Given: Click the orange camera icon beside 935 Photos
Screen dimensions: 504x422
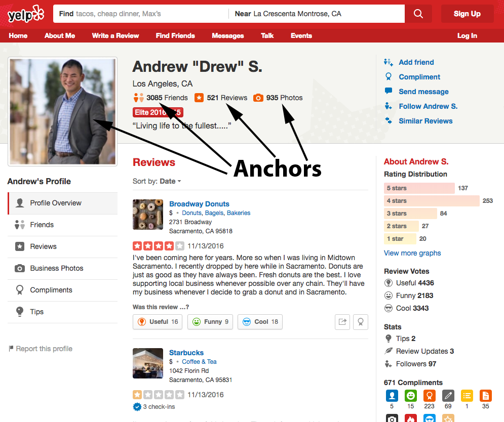Looking at the screenshot, I should pos(258,98).
